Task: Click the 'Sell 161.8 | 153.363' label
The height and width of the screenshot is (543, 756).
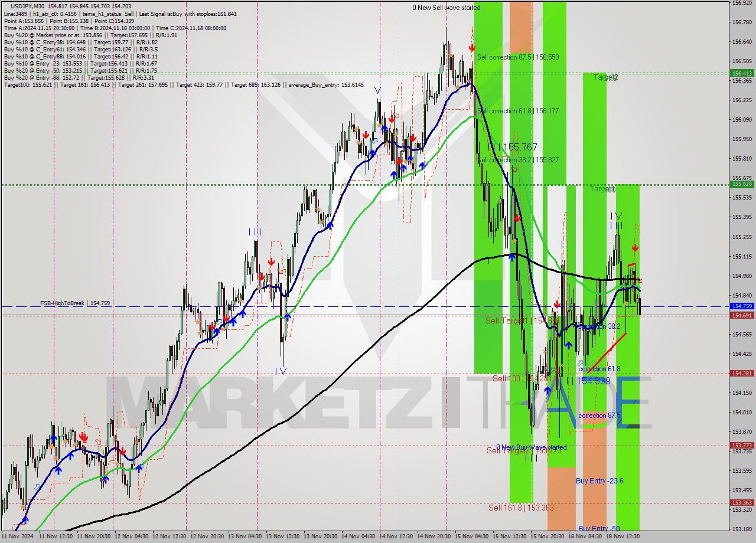Action: (521, 508)
